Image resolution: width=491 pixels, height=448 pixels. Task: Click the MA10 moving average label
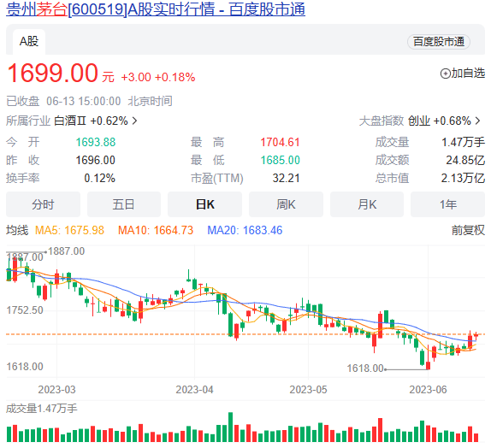click(156, 231)
